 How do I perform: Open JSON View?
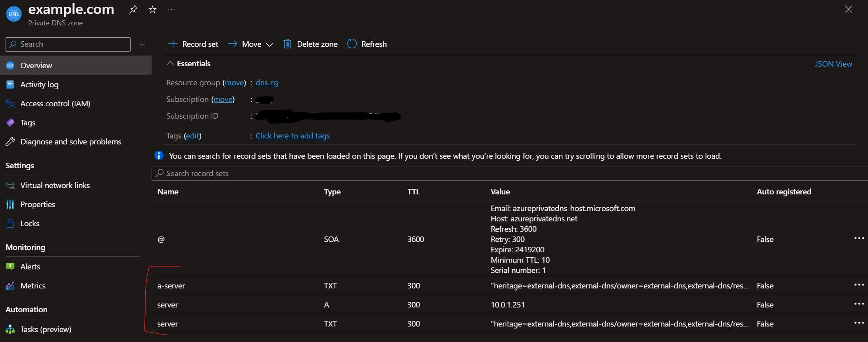pyautogui.click(x=833, y=64)
